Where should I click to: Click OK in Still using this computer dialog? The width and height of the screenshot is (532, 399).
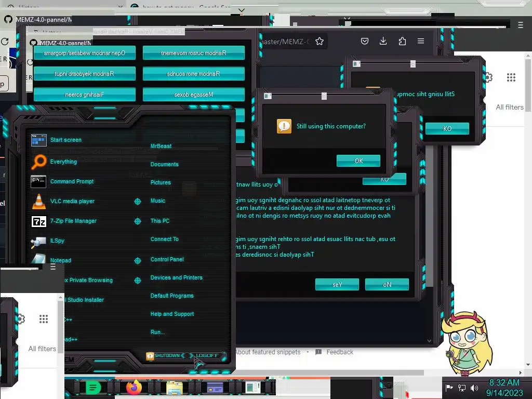pyautogui.click(x=358, y=161)
